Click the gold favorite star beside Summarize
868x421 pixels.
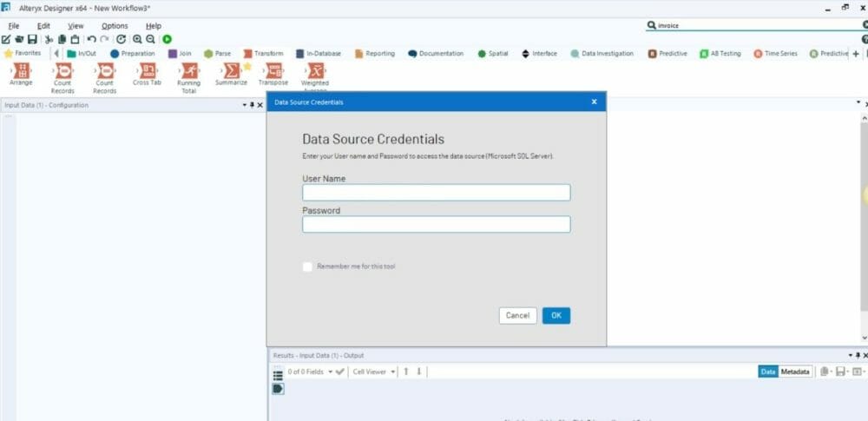point(247,66)
